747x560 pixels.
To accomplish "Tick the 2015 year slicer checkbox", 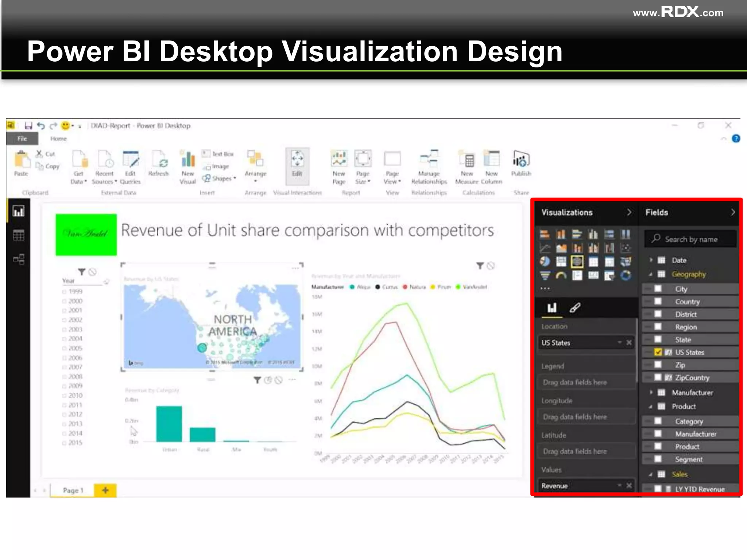I will (x=64, y=443).
